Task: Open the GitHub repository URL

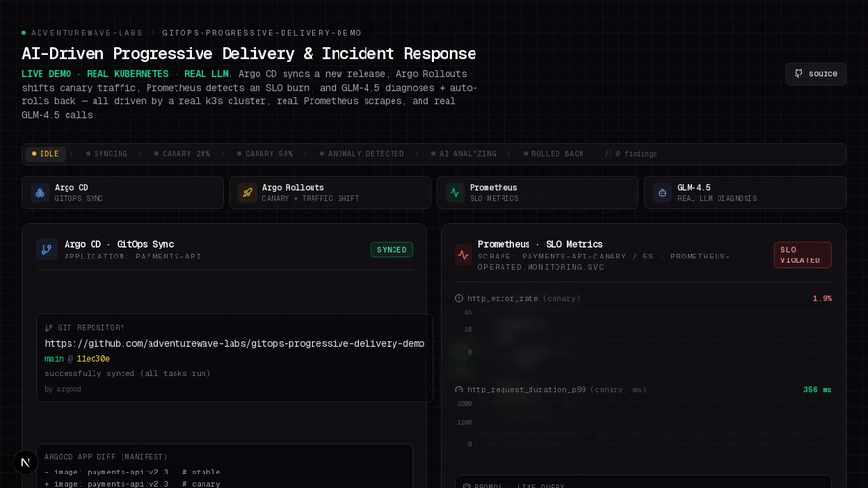Action: click(234, 343)
